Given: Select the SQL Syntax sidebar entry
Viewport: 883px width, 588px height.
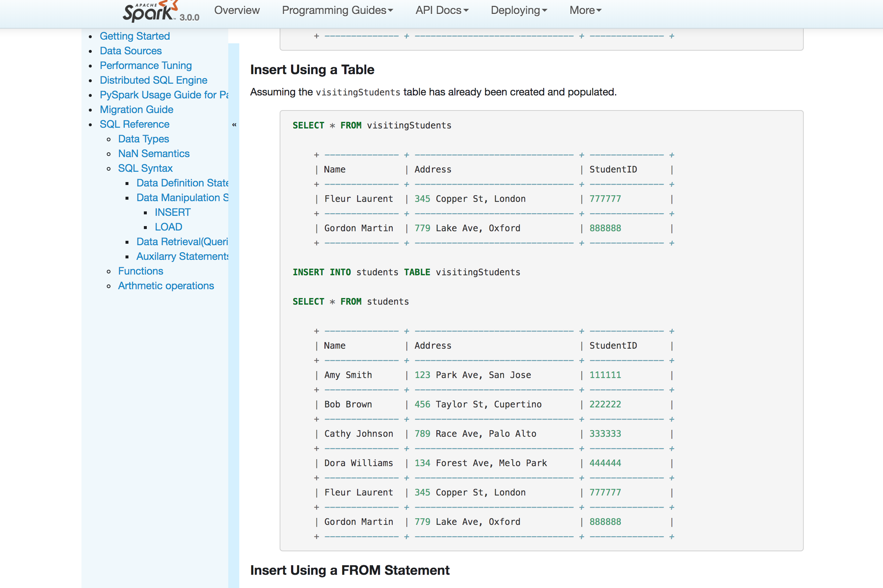Looking at the screenshot, I should click(145, 168).
